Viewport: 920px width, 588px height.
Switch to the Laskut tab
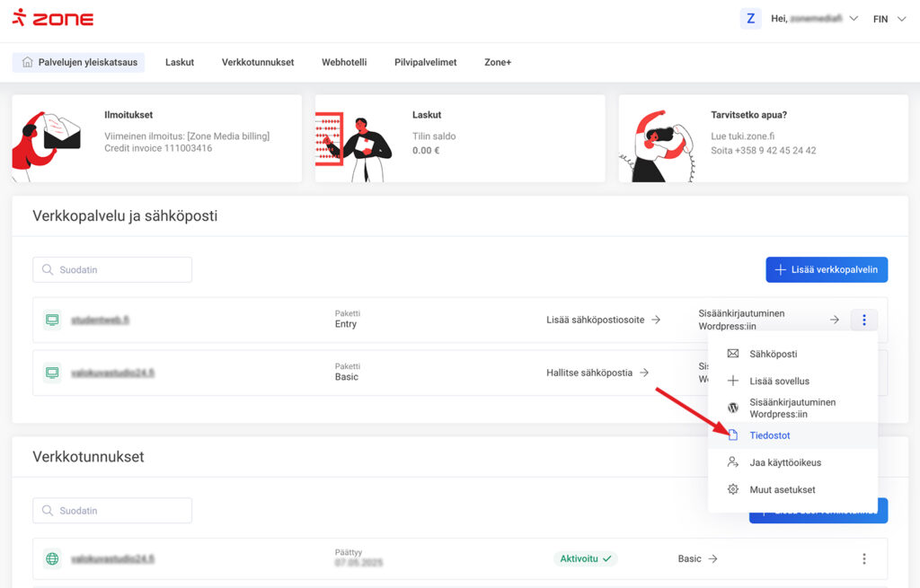(180, 62)
